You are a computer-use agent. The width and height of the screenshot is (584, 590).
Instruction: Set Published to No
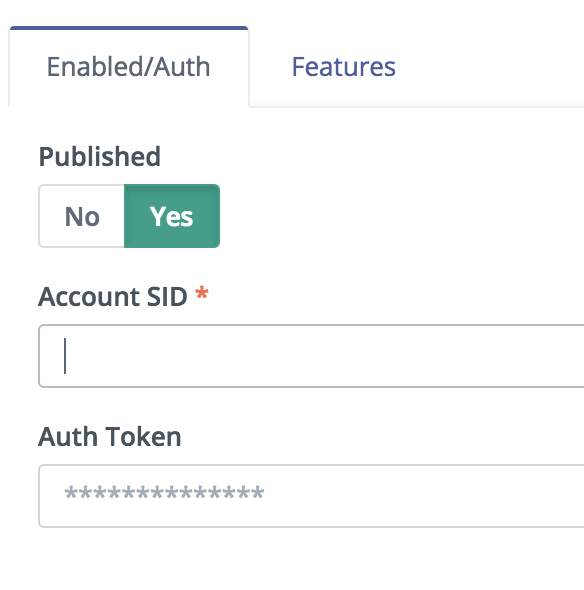point(82,216)
